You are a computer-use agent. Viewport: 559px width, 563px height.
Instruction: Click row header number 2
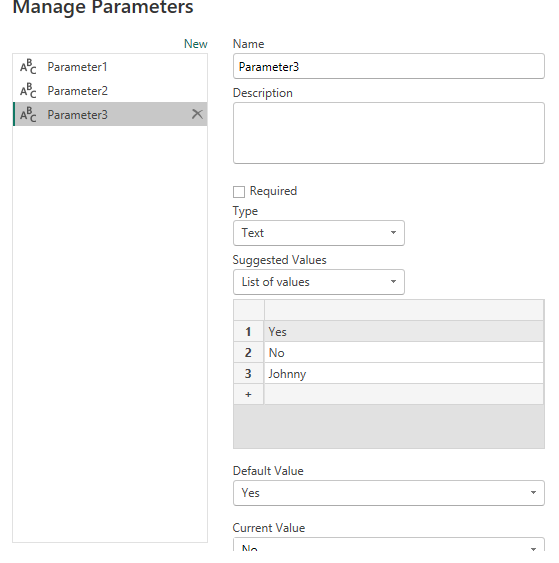[248, 353]
